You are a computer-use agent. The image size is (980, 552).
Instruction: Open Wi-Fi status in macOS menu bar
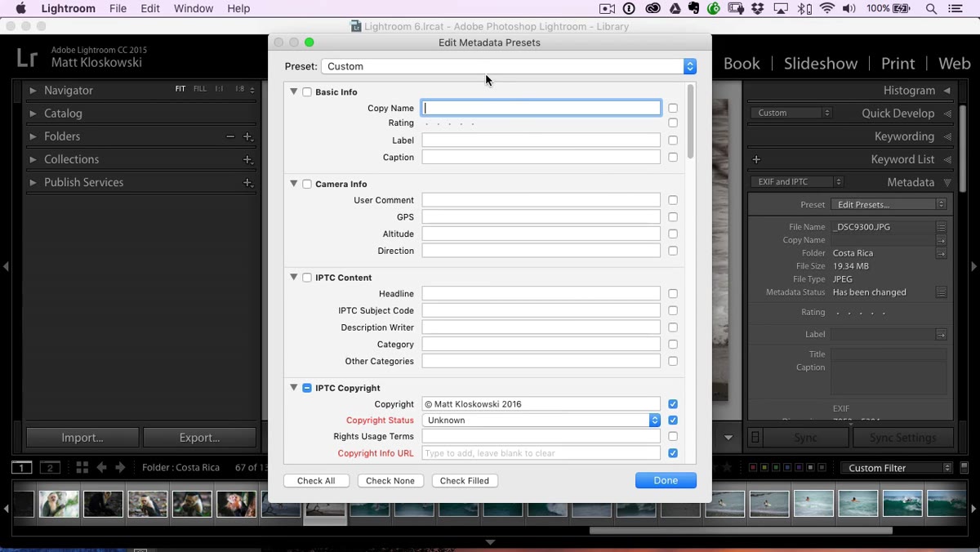pyautogui.click(x=827, y=8)
